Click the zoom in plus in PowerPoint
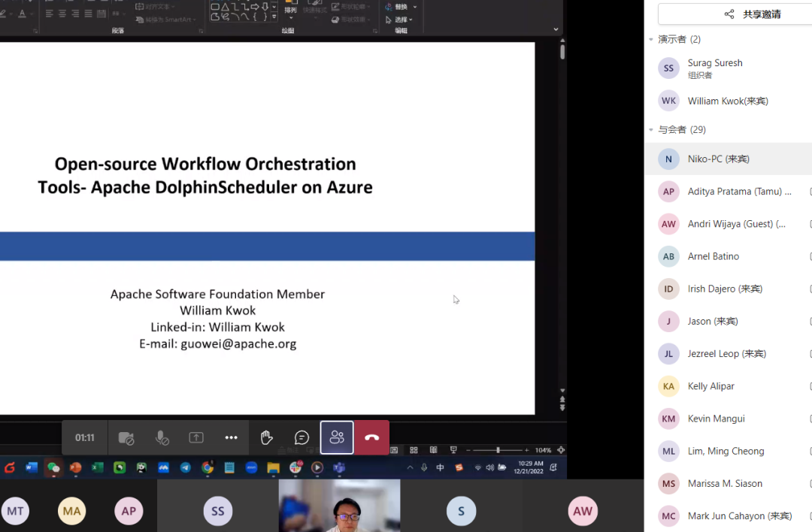812x532 pixels. 526,450
